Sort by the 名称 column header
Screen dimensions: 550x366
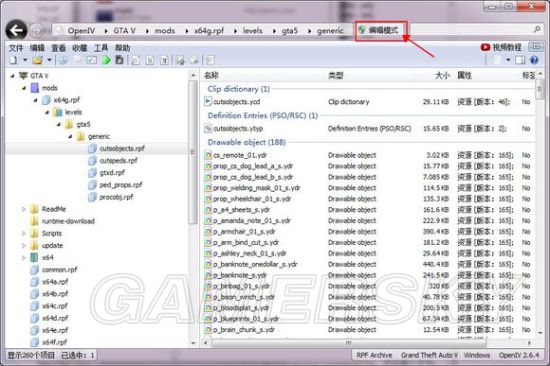pyautogui.click(x=212, y=75)
